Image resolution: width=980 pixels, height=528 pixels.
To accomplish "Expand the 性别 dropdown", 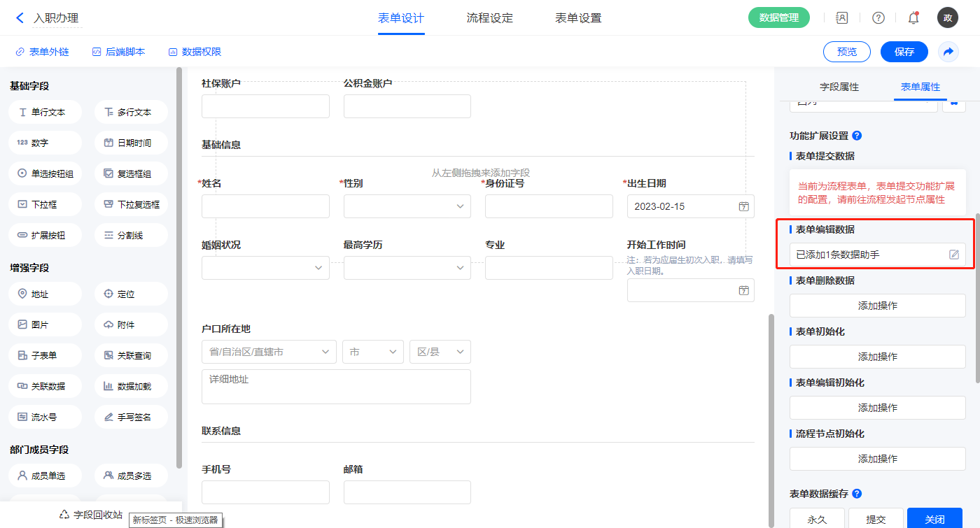I will (x=407, y=206).
